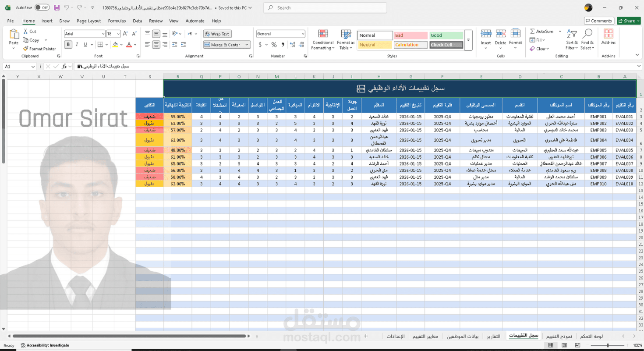Toggle Bold formatting
The width and height of the screenshot is (644, 351).
68,45
